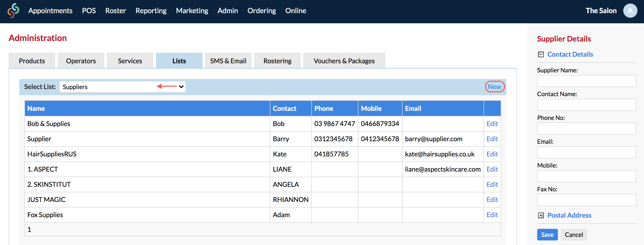Image resolution: width=644 pixels, height=245 pixels.
Task: Collapse the Contact Details section icon
Action: 541,54
